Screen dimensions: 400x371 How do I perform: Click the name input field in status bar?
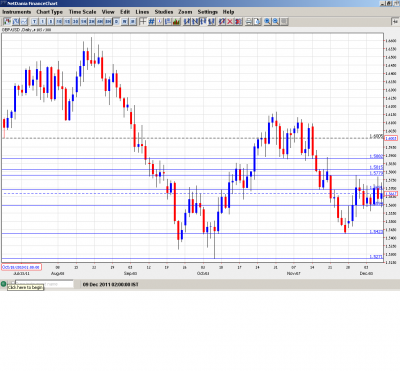coord(44,284)
